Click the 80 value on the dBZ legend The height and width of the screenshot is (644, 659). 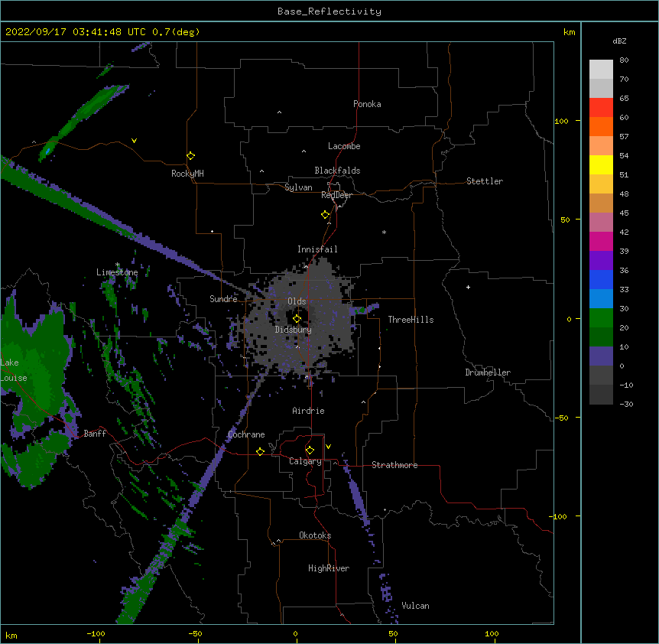[x=624, y=60]
